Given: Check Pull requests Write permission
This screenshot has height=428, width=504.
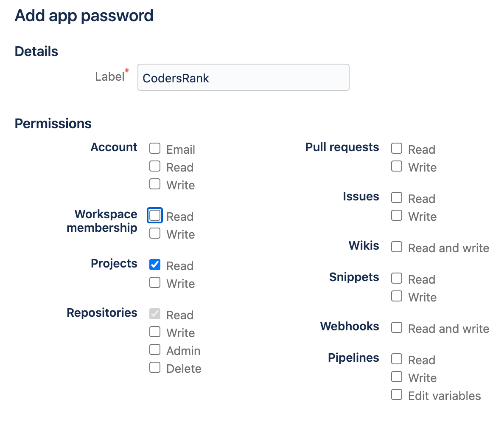Looking at the screenshot, I should (397, 166).
